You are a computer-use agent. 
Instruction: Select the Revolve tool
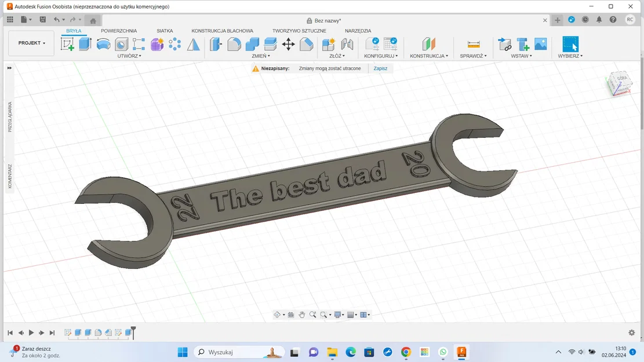click(x=103, y=44)
